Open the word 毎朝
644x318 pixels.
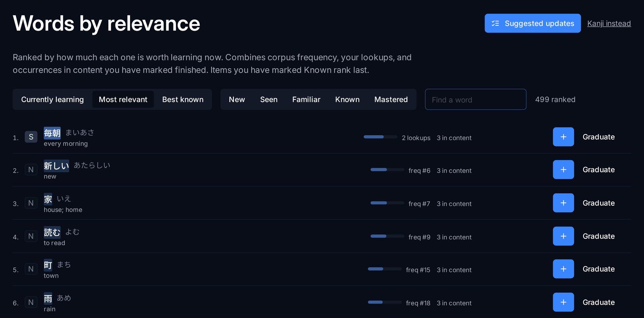pos(52,133)
